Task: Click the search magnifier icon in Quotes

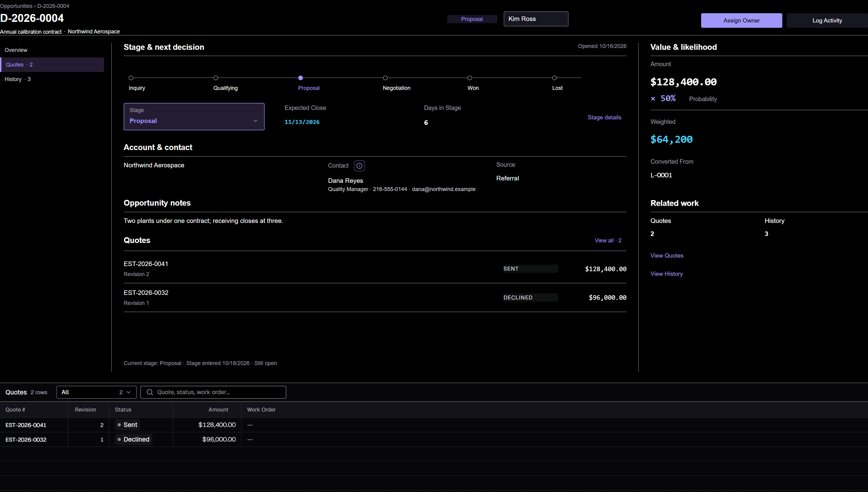Action: (x=150, y=392)
